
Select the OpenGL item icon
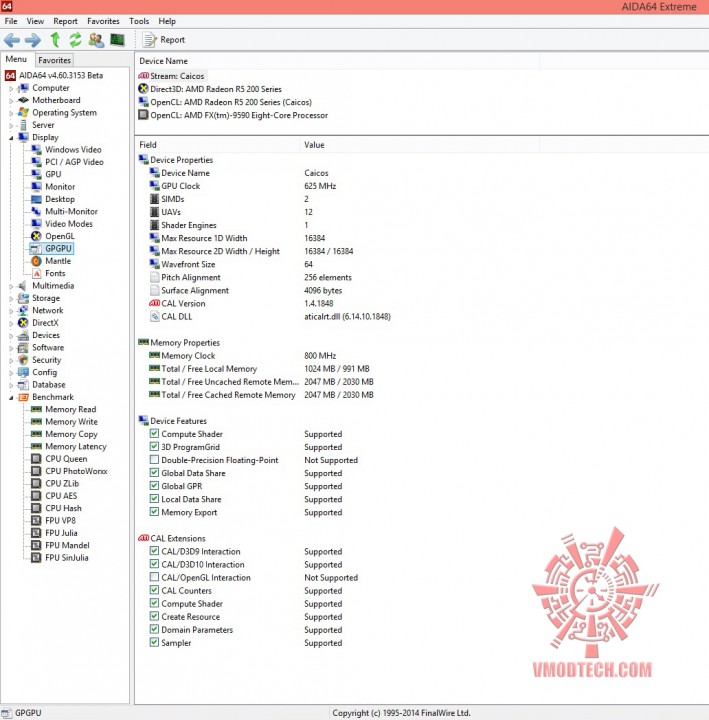tap(36, 236)
